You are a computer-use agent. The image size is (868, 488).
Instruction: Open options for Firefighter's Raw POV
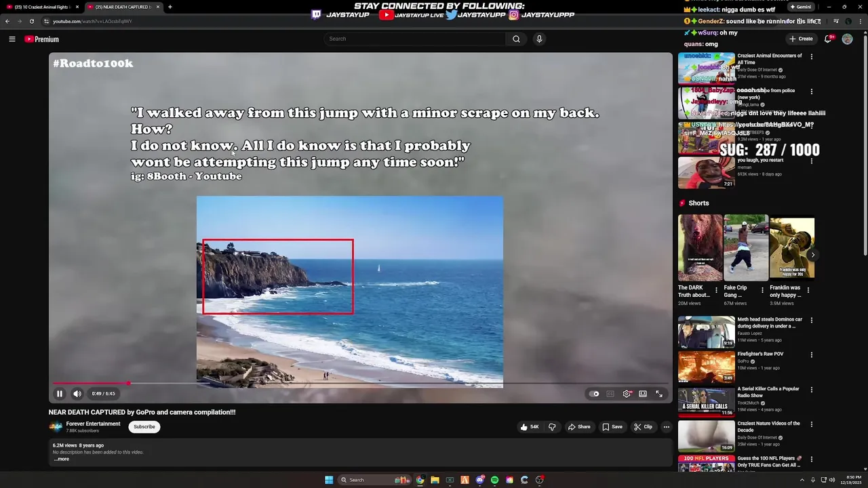tap(811, 354)
